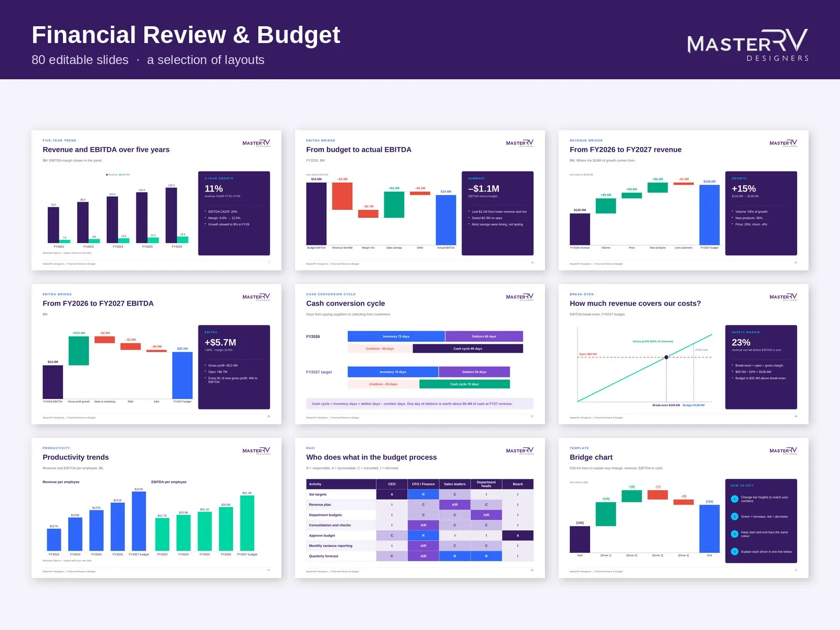Viewport: 840px width, 630px height.
Task: Click the 23% safety margin figure
Action: 741,342
